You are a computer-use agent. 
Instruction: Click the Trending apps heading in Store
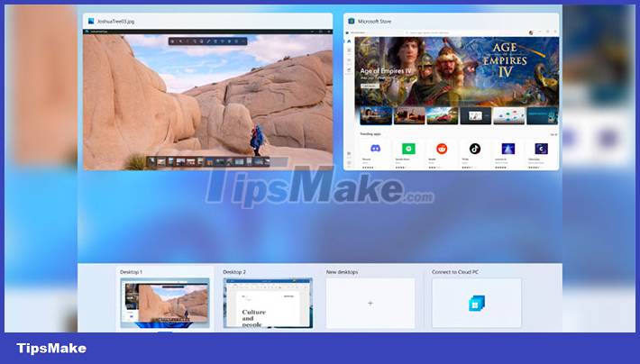click(x=370, y=134)
